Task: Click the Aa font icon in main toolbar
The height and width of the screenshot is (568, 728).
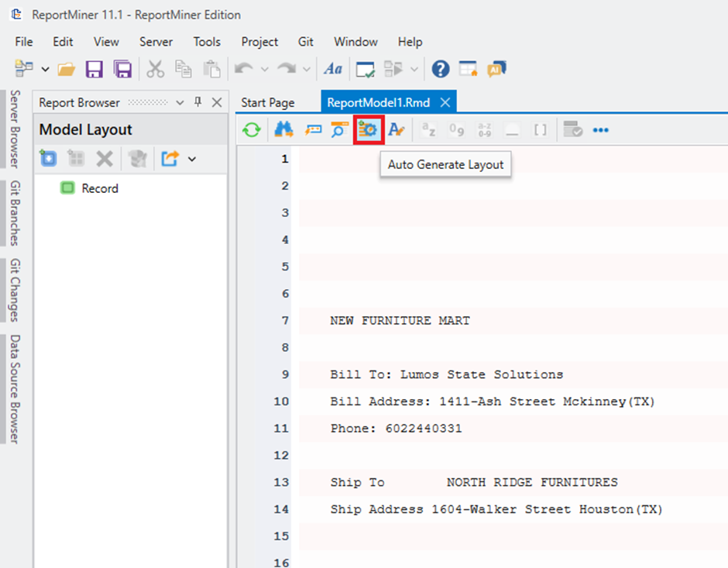Action: pyautogui.click(x=333, y=69)
